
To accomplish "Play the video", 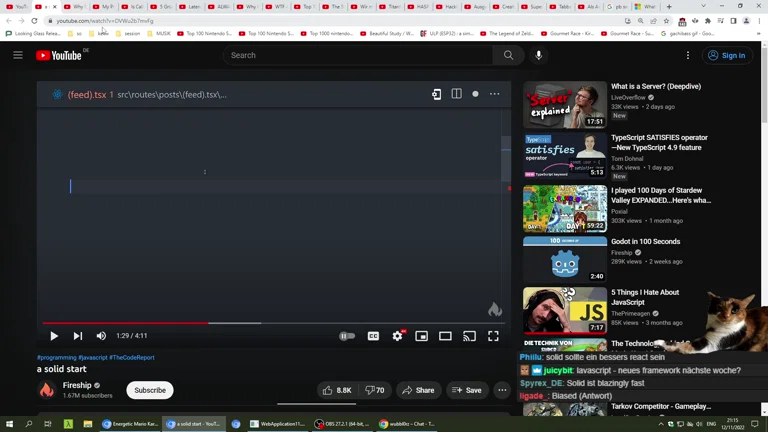I will point(54,336).
